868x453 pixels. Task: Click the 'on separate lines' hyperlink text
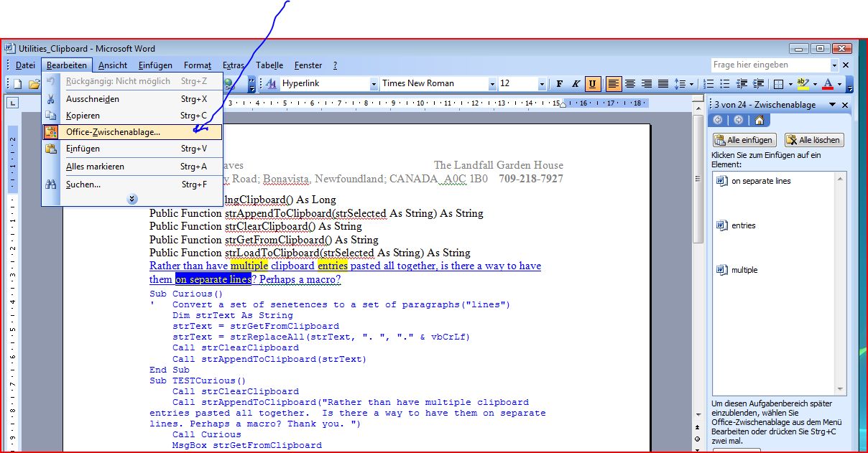213,279
